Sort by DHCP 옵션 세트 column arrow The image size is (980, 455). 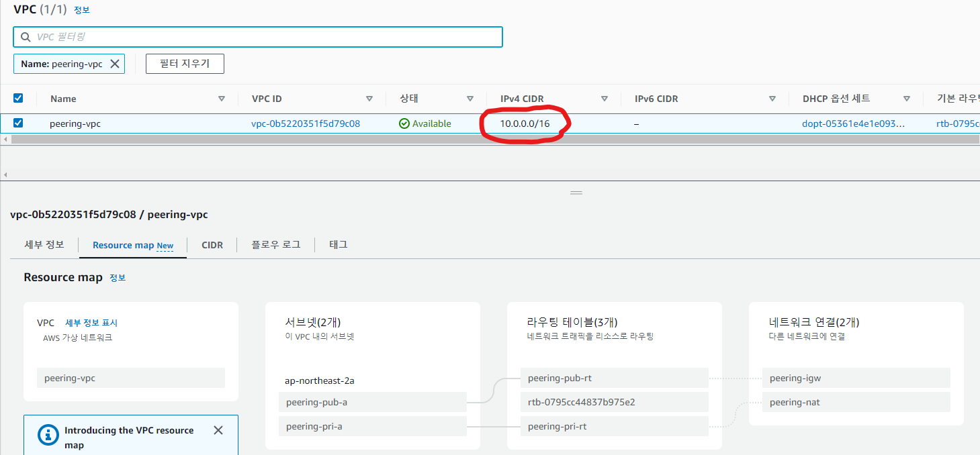[x=907, y=99]
